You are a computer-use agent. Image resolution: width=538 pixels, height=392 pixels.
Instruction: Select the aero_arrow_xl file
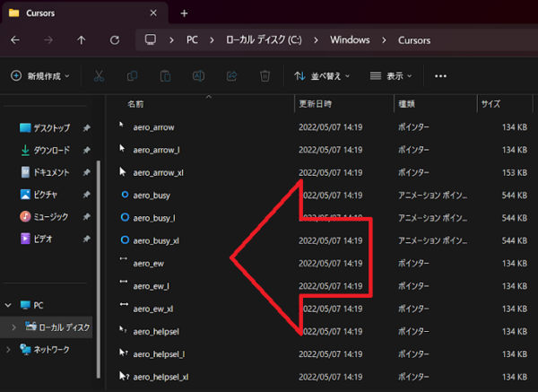(x=158, y=172)
